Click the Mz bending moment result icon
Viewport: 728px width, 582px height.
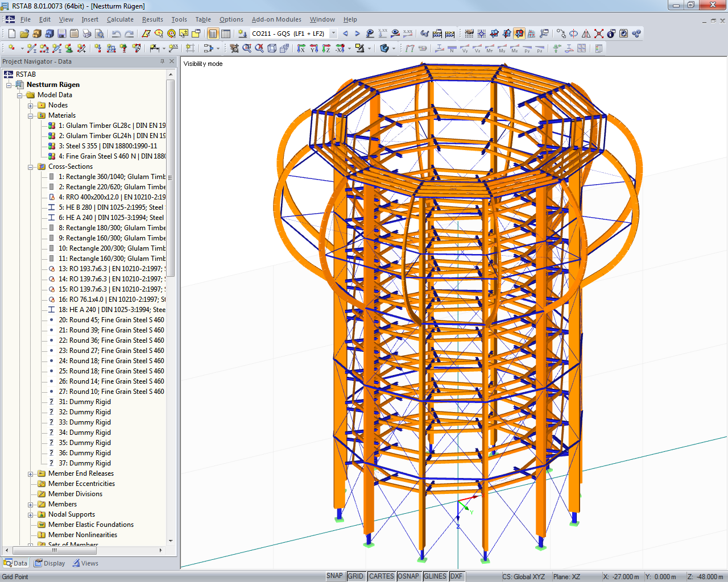[x=515, y=48]
